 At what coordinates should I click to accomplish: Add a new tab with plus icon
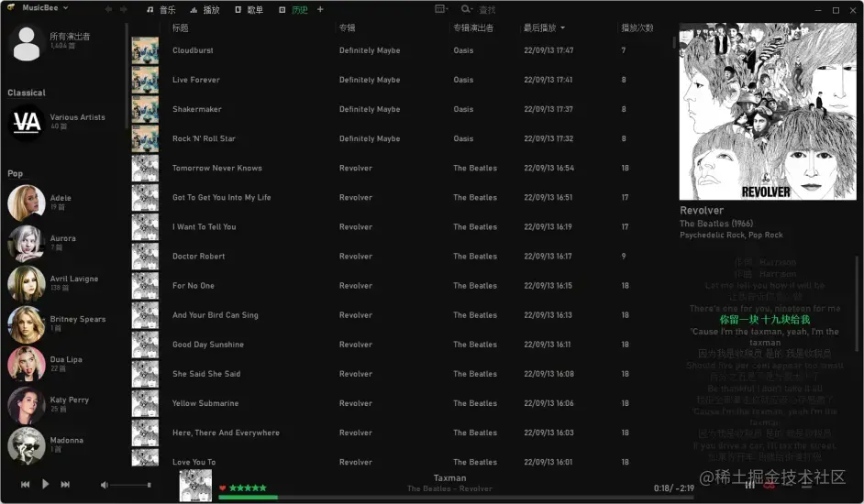(x=320, y=9)
